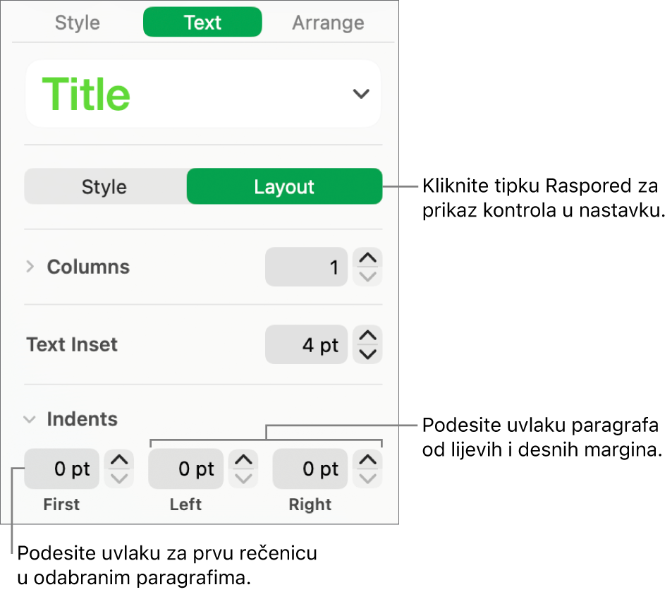Click the Style button next to Layout
Image resolution: width=672 pixels, height=616 pixels.
pos(104,186)
